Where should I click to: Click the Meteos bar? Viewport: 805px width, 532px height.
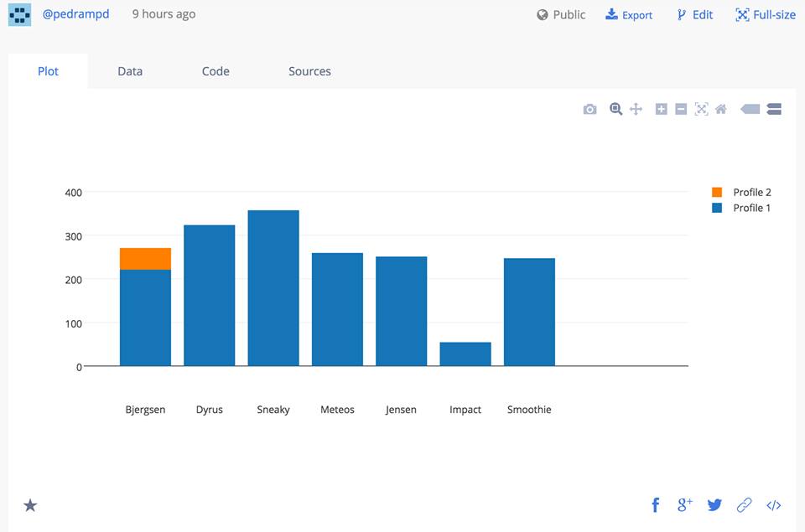(x=337, y=309)
